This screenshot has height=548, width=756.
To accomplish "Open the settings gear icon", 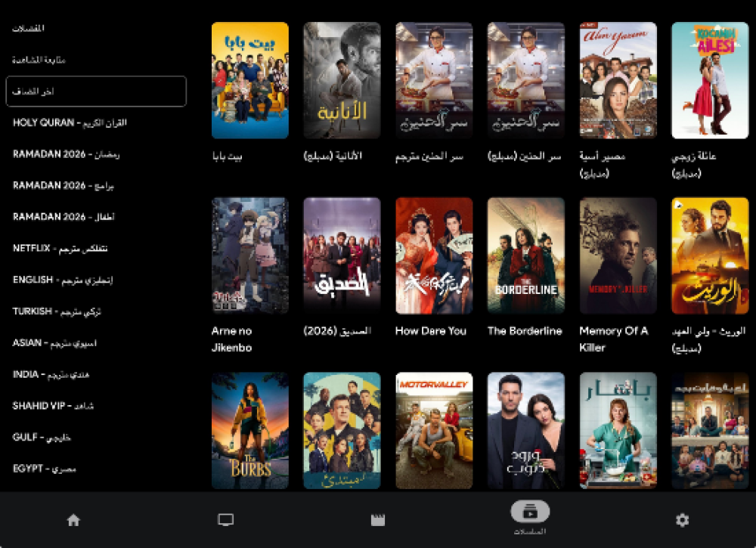I will 682,520.
